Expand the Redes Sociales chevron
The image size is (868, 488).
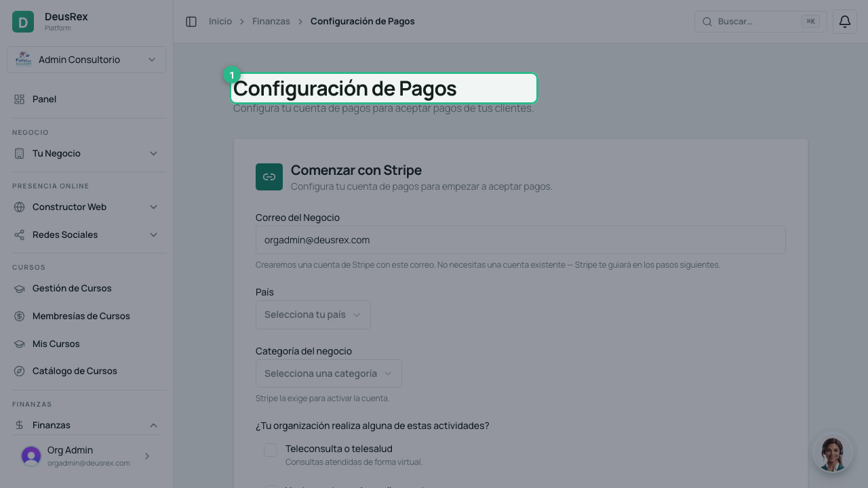153,235
